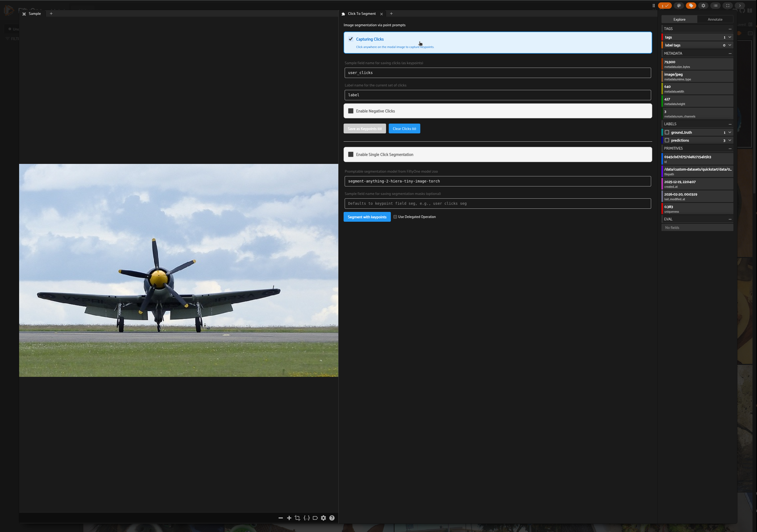Edit the user_clicks field name input
The image size is (757, 532).
coord(497,72)
